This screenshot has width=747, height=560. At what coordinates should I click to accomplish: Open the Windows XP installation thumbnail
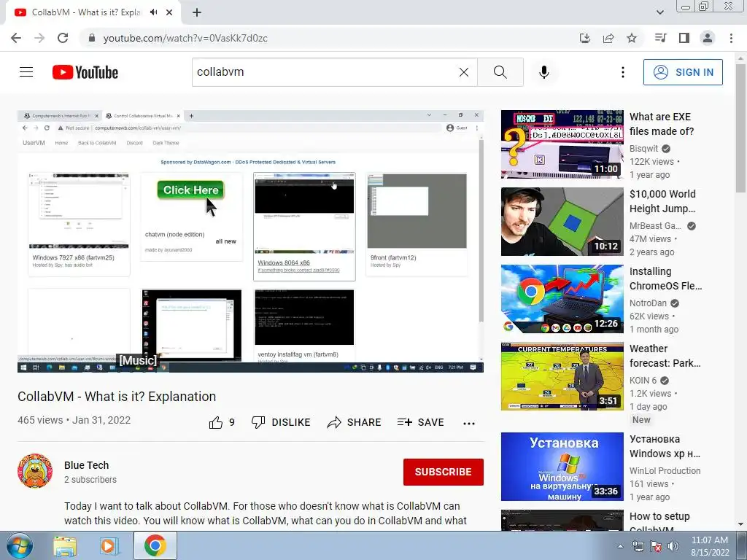(562, 467)
